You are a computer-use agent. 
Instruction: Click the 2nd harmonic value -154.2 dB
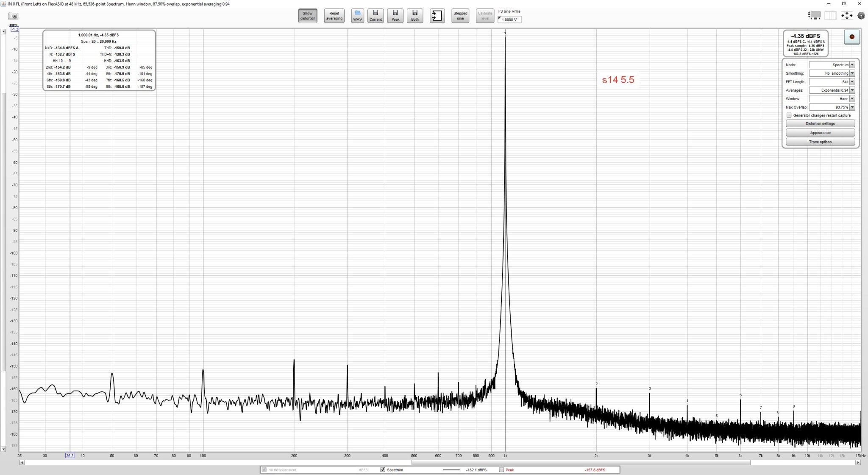62,67
